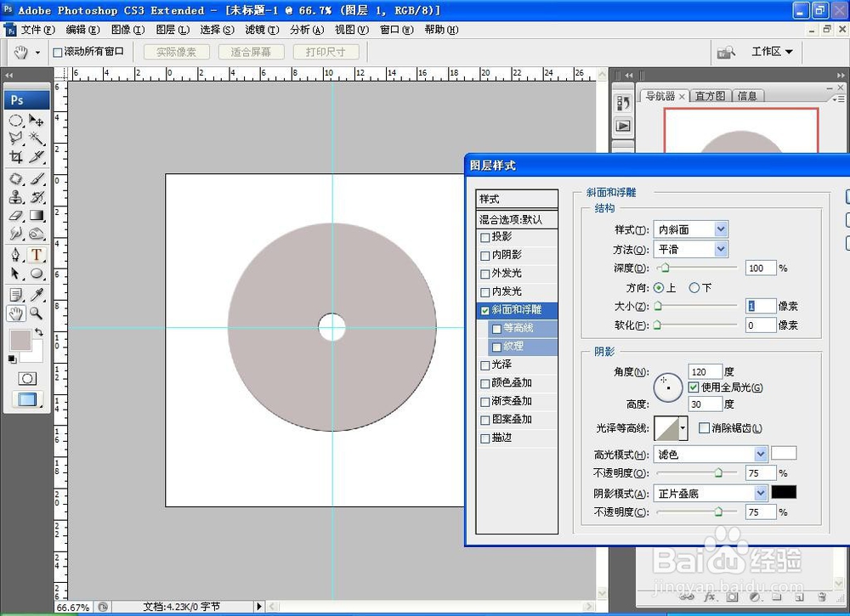The height and width of the screenshot is (616, 850).
Task: Enable 外发光 checkbox
Action: 485,274
